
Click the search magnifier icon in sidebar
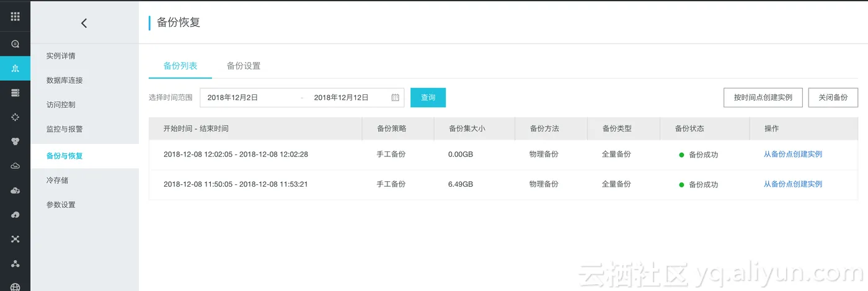(15, 44)
